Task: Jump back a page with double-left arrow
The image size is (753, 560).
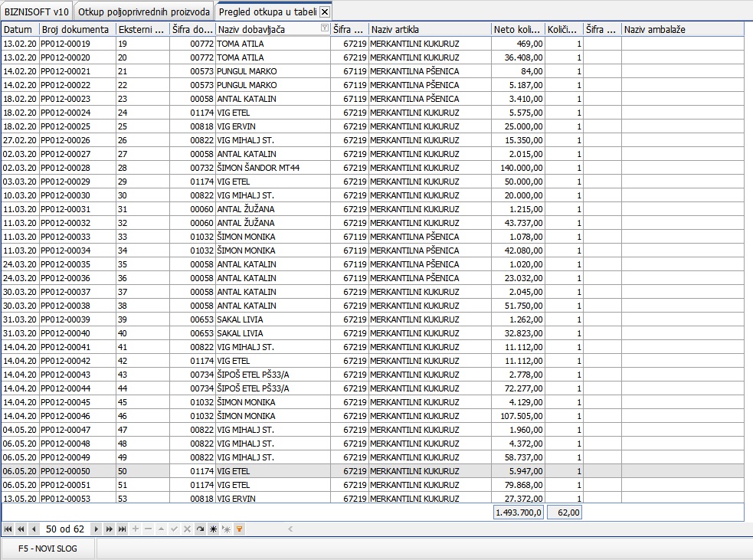Action: 21,529
